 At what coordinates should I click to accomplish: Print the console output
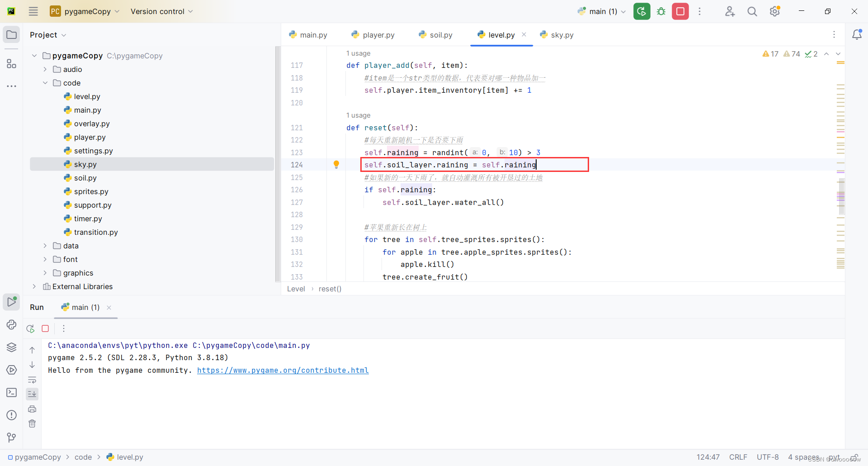pos(32,409)
